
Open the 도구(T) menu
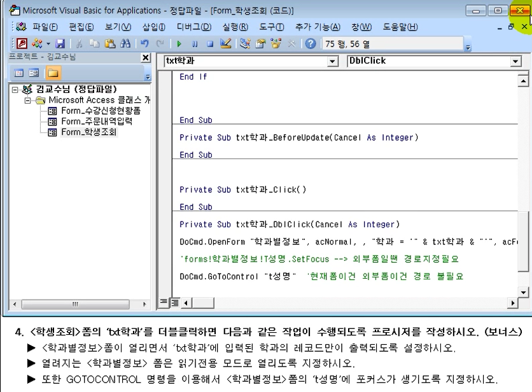(272, 27)
